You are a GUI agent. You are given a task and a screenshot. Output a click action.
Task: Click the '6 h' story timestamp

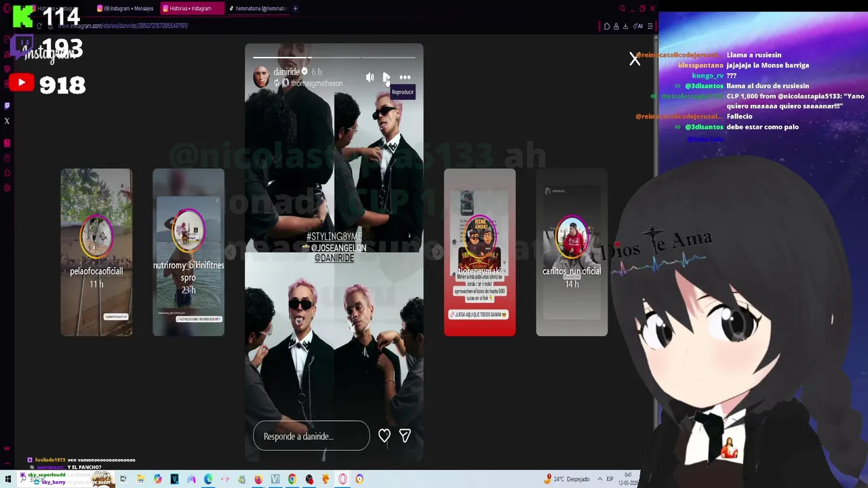pos(317,72)
